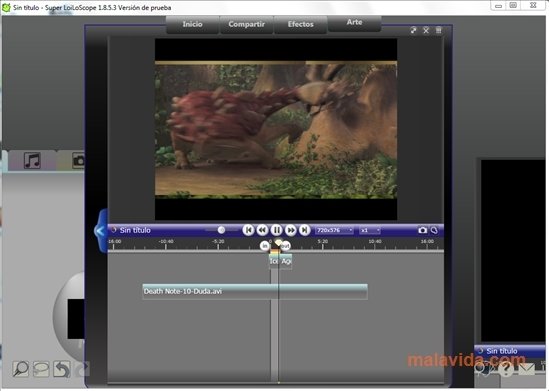The width and height of the screenshot is (549, 391).
Task: Click the trash can delete icon
Action: [x=438, y=30]
